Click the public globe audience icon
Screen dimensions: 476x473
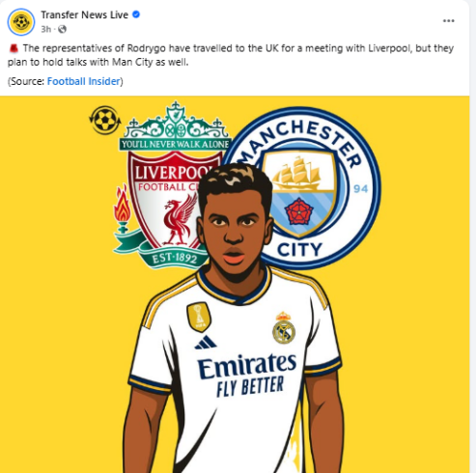tap(62, 29)
